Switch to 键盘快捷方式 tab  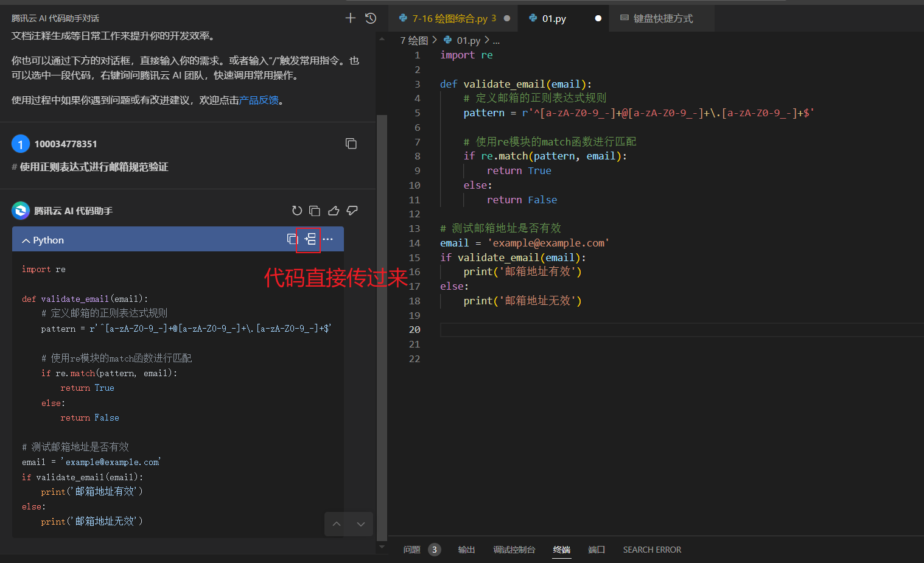[x=662, y=18]
